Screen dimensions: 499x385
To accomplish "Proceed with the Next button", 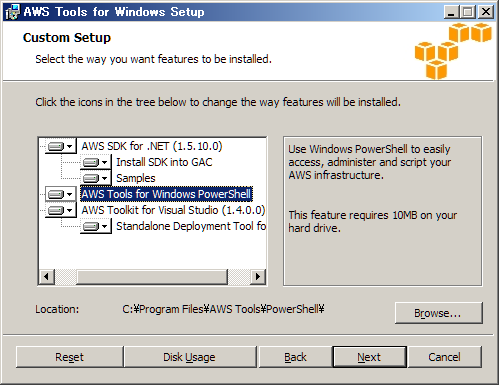I will pyautogui.click(x=369, y=357).
